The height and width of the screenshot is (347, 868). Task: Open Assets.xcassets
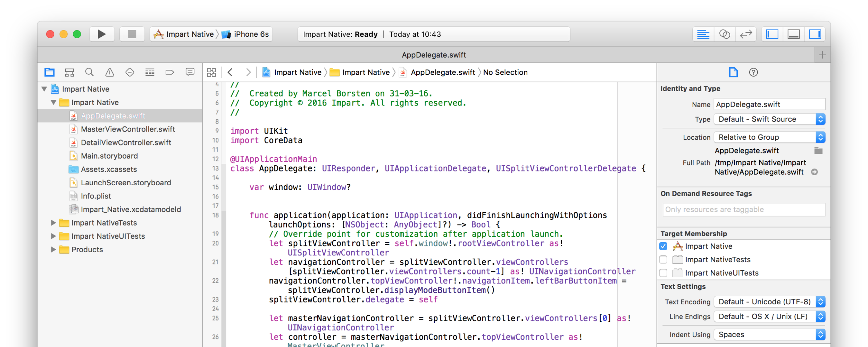tap(120, 169)
